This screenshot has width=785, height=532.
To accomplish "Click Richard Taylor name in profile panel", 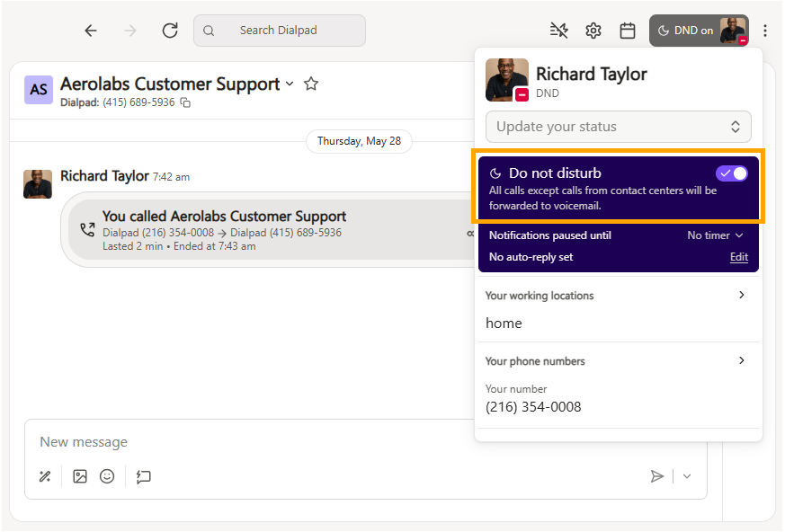I will pos(592,74).
